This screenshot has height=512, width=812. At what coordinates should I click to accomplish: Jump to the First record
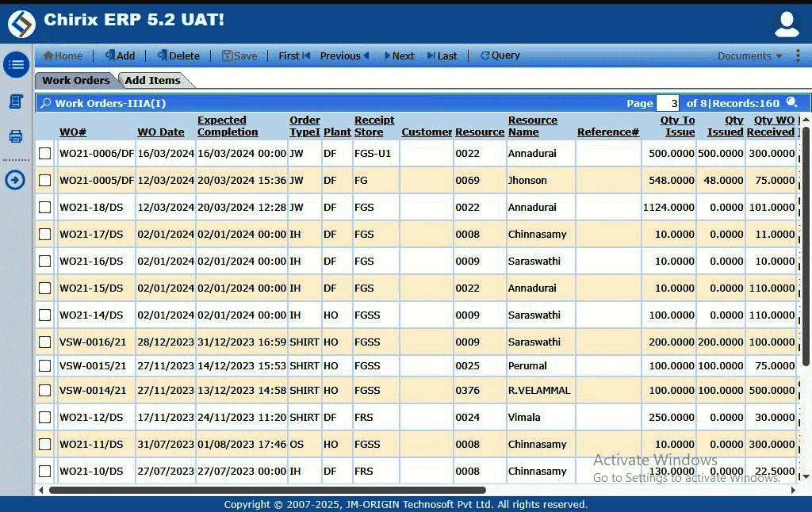tap(294, 56)
